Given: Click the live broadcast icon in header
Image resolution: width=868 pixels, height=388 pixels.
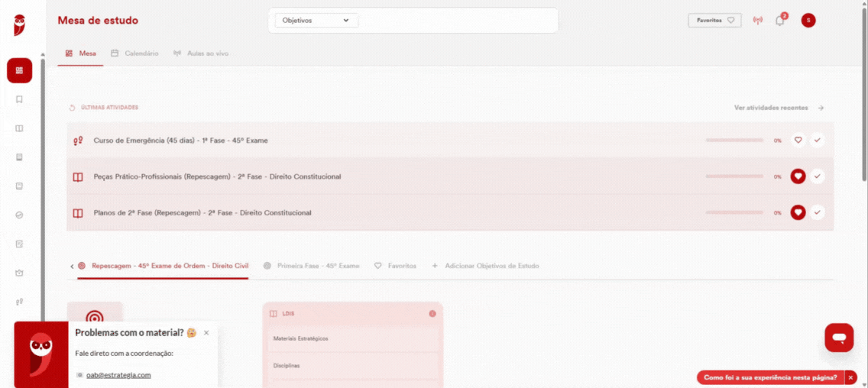Looking at the screenshot, I should tap(758, 21).
